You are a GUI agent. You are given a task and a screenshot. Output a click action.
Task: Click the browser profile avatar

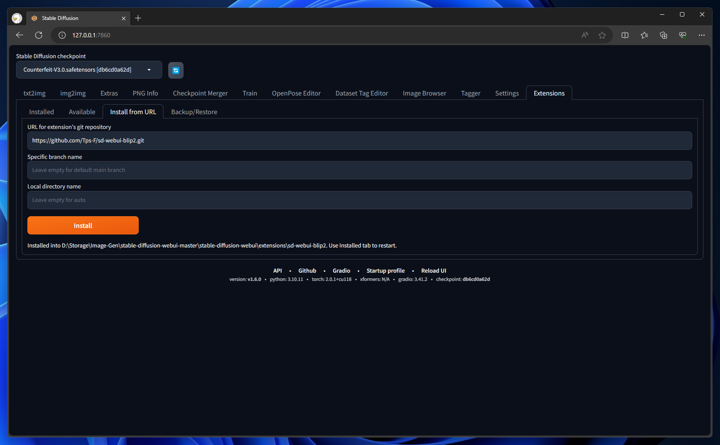pyautogui.click(x=17, y=18)
